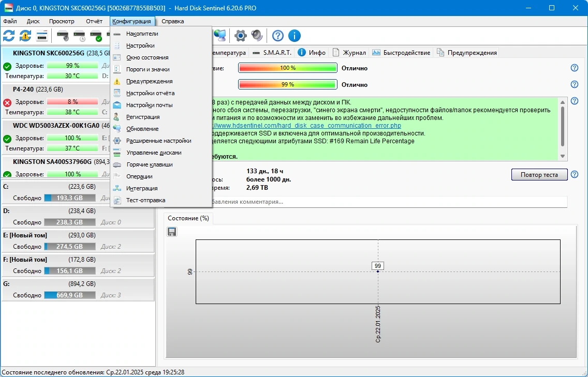Image resolution: width=588 pixels, height=377 pixels.
Task: Select the P4-240 disk in the list
Action: point(56,100)
